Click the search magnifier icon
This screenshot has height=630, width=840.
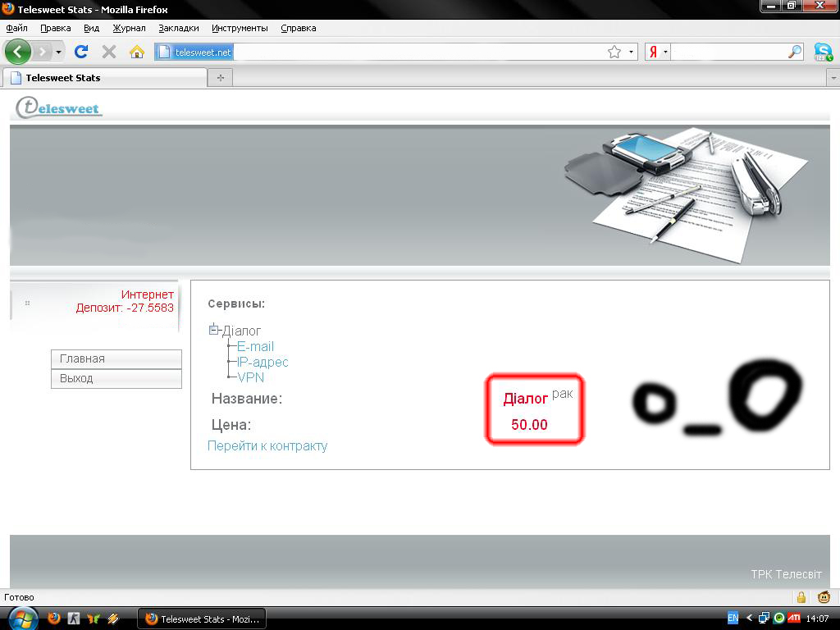pos(794,52)
